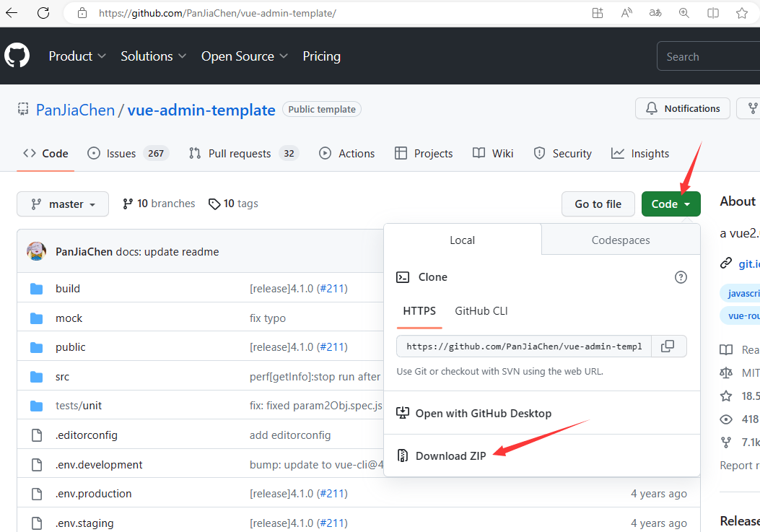Viewport: 760px width, 532px height.
Task: Open the .env.production file
Action: (x=94, y=494)
